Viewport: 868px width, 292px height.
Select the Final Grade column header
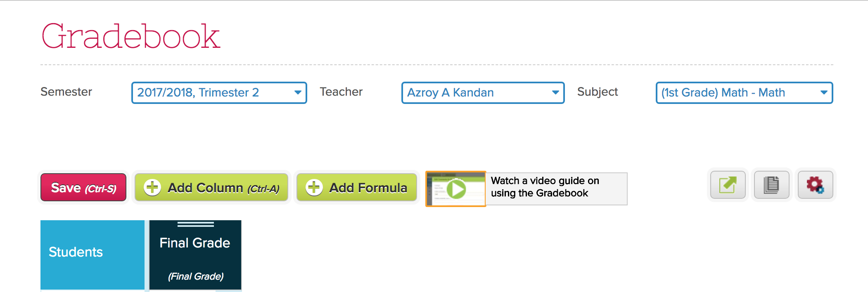[194, 243]
